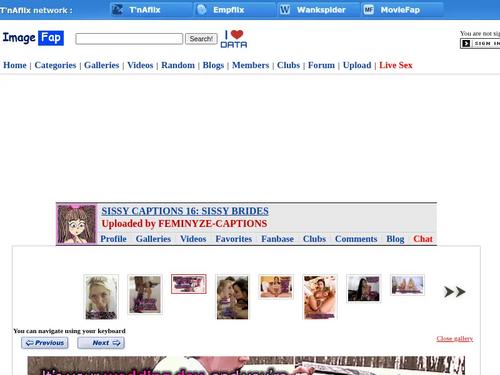
Task: Select the highlighted thumbnail in the gallery strip
Action: pos(189,284)
